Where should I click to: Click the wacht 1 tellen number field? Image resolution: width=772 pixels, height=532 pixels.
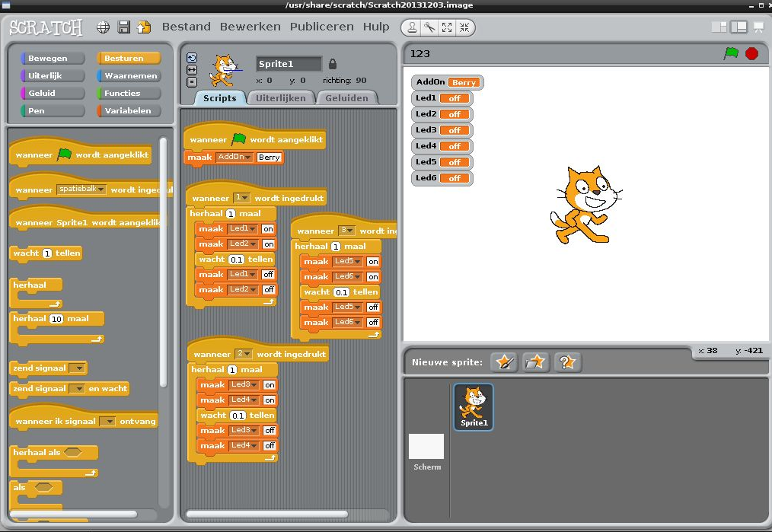(47, 253)
